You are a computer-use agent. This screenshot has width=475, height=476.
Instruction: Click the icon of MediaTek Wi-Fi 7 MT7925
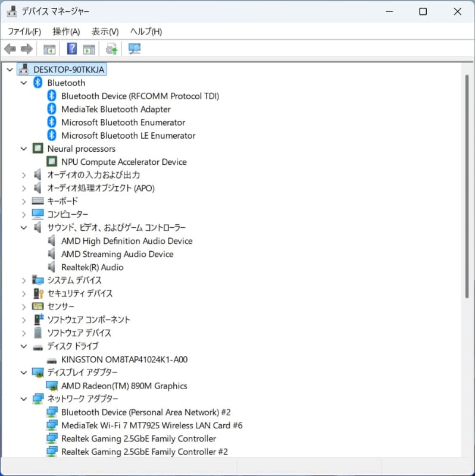pos(52,425)
